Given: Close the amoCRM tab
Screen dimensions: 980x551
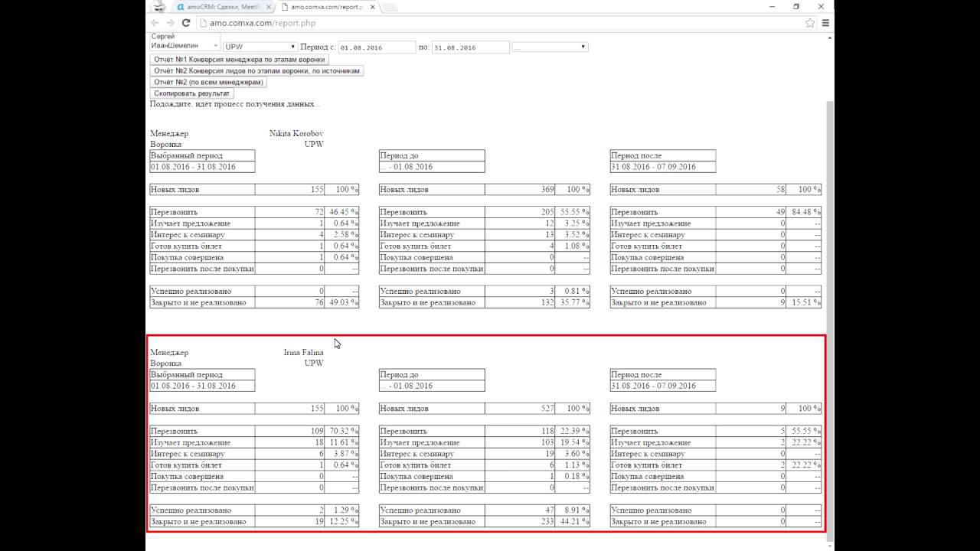Looking at the screenshot, I should [x=267, y=7].
